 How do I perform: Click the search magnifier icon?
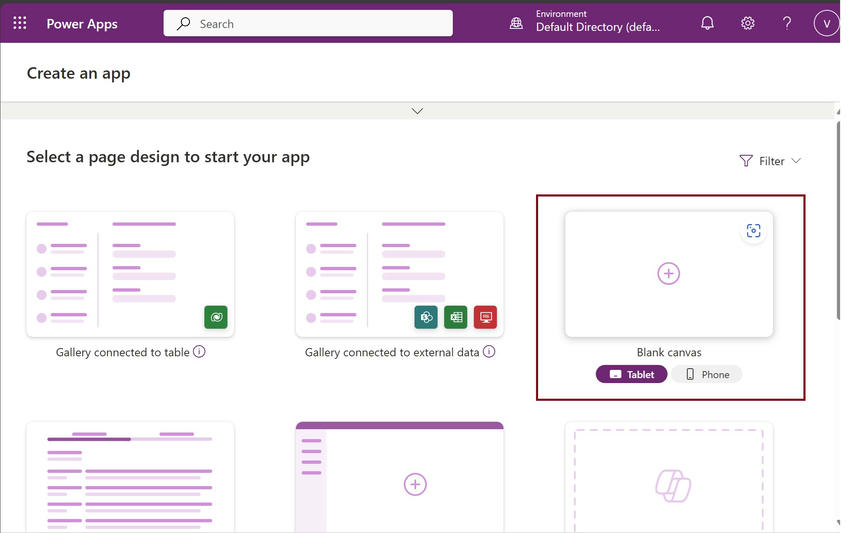point(184,23)
